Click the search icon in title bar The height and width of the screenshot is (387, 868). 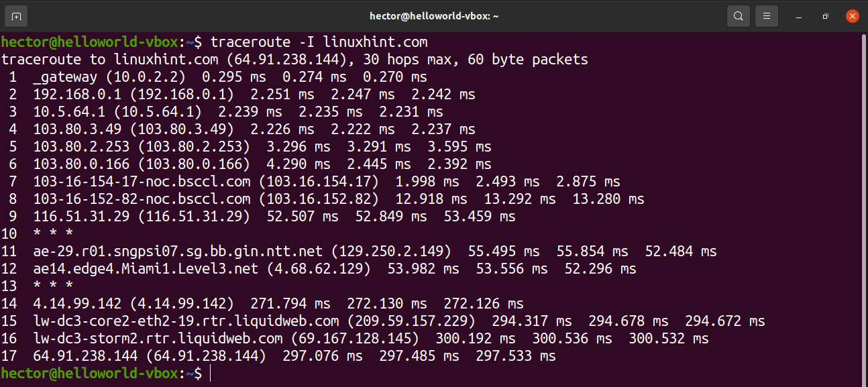tap(738, 16)
